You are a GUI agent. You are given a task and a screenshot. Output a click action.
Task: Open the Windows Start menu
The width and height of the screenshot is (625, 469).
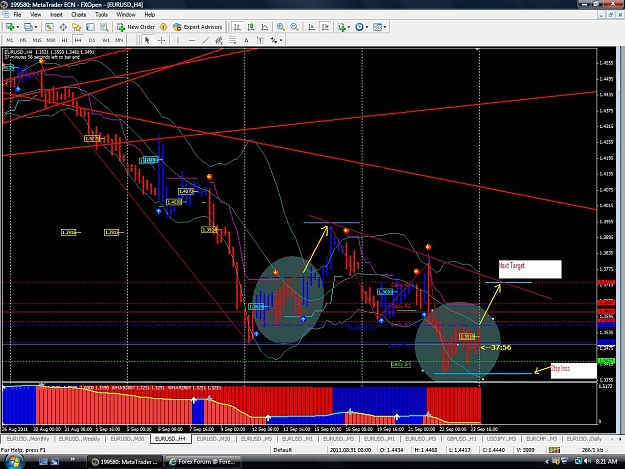point(13,462)
